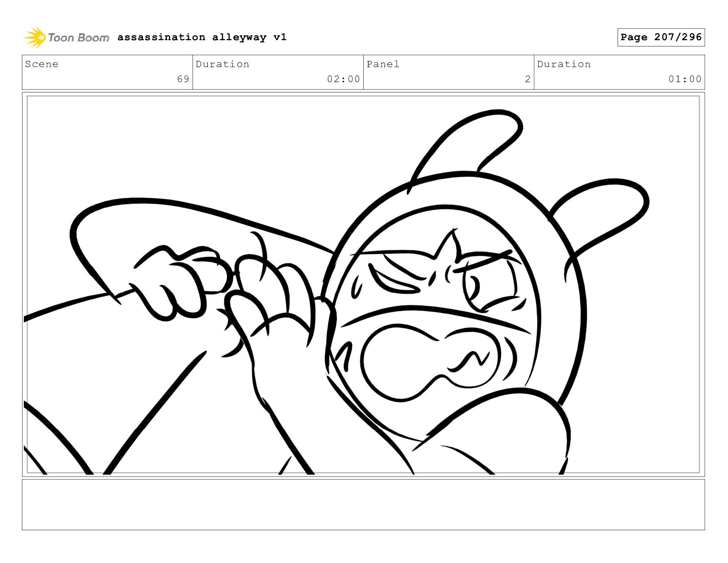Select the panel duration '01:00'
Image resolution: width=728 pixels, height=563 pixels.
[685, 79]
